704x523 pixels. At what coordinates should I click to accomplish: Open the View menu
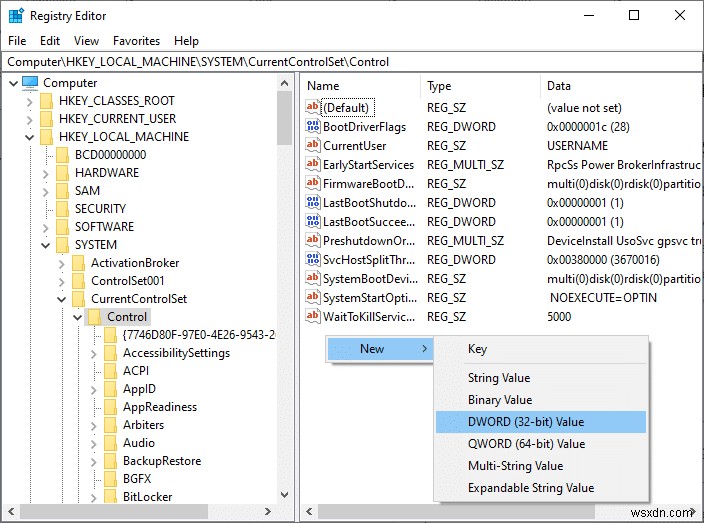point(86,41)
